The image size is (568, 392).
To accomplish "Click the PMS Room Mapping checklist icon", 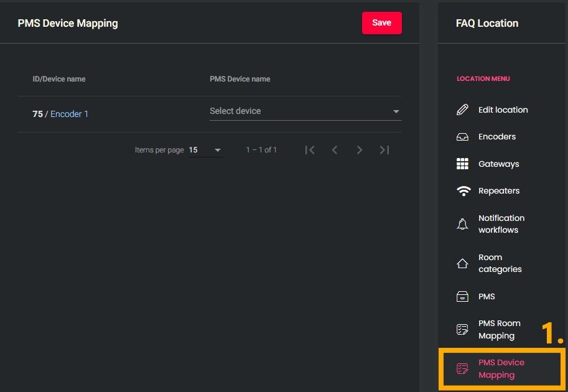I will (462, 330).
